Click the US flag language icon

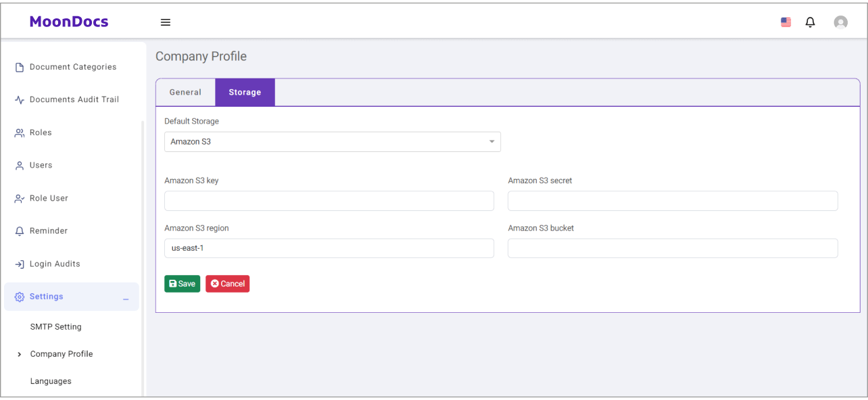tap(786, 22)
